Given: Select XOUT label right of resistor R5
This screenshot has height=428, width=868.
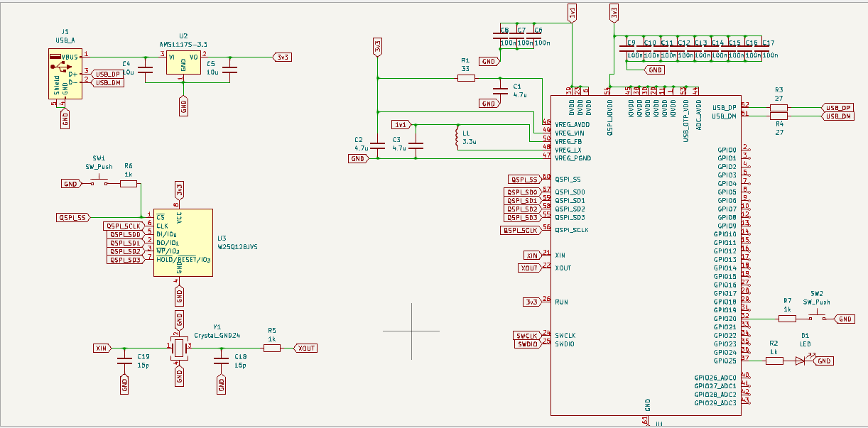Looking at the screenshot, I should pyautogui.click(x=307, y=348).
